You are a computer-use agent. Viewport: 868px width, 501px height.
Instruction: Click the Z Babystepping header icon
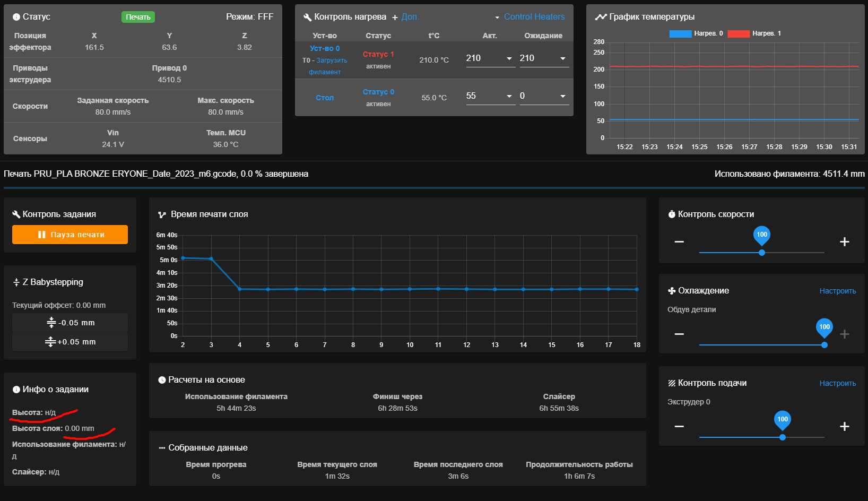click(16, 282)
